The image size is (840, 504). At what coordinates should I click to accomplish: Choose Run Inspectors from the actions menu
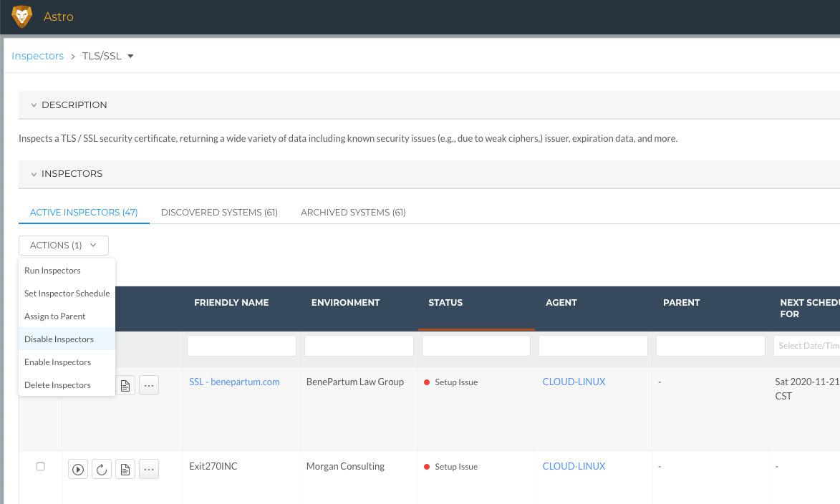point(67,271)
